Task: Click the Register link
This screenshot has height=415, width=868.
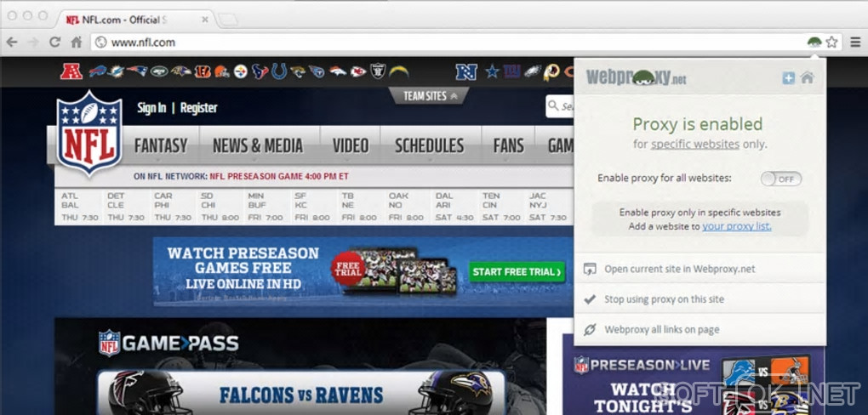Action: [199, 108]
